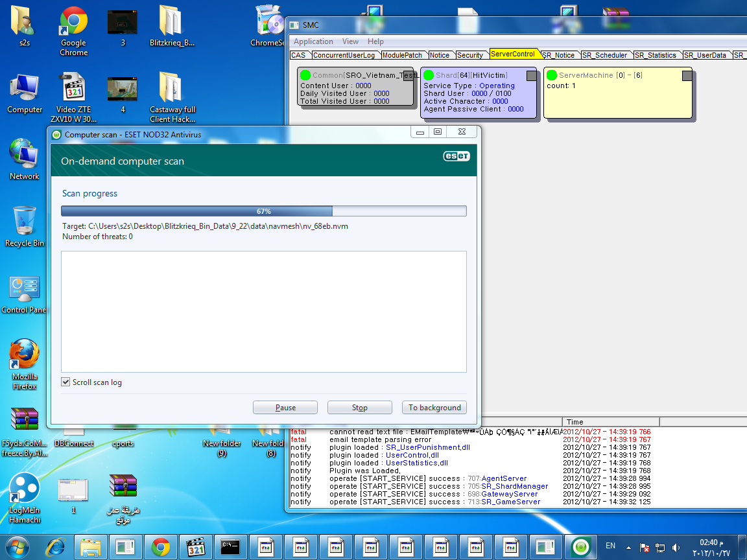Click the ESET NOD32 taskbar button
This screenshot has width=747, height=560.
[581, 548]
